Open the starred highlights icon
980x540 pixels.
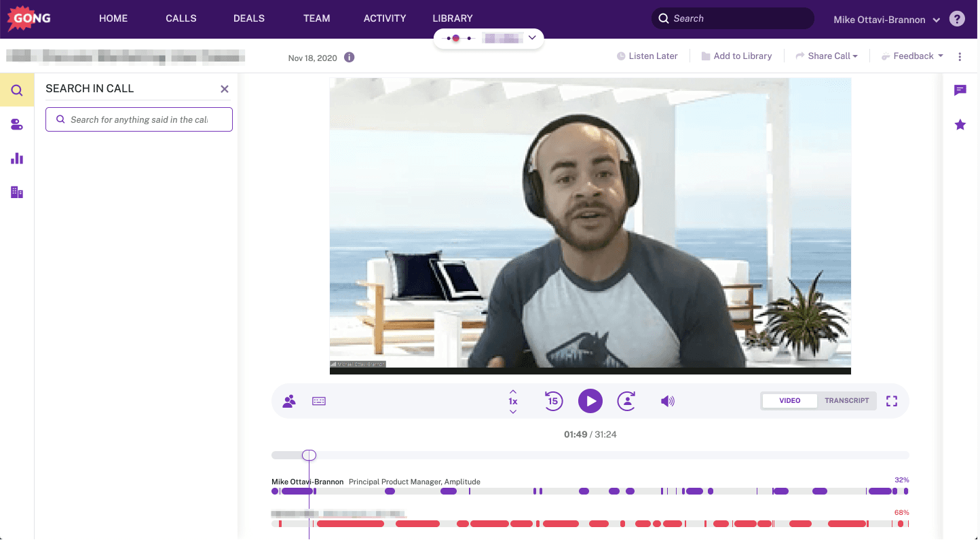pyautogui.click(x=960, y=125)
